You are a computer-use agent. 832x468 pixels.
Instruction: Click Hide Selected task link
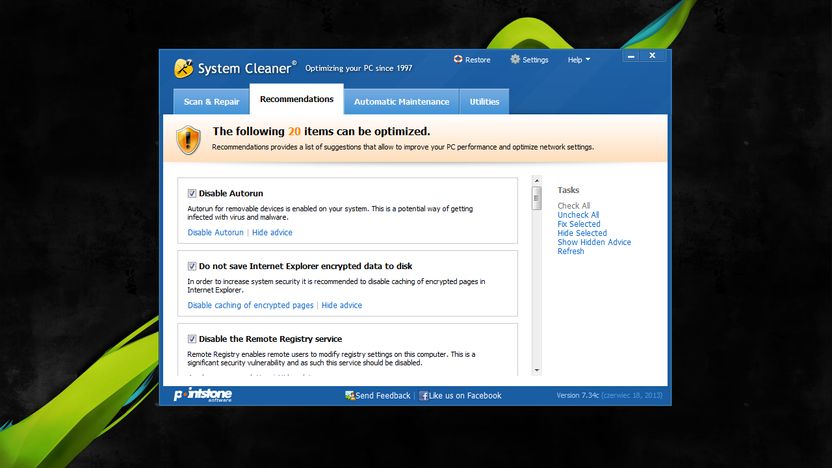click(582, 233)
